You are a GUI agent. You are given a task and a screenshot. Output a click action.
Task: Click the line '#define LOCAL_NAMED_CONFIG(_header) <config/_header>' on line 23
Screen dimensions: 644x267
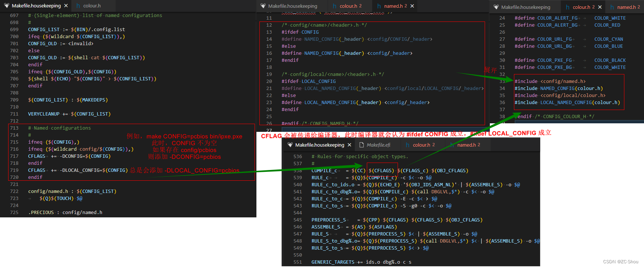355,102
